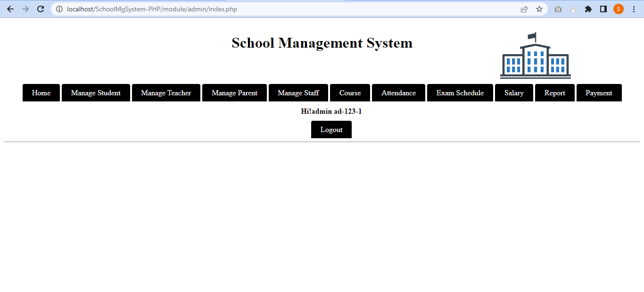
Task: Click the Logout button
Action: [x=331, y=129]
